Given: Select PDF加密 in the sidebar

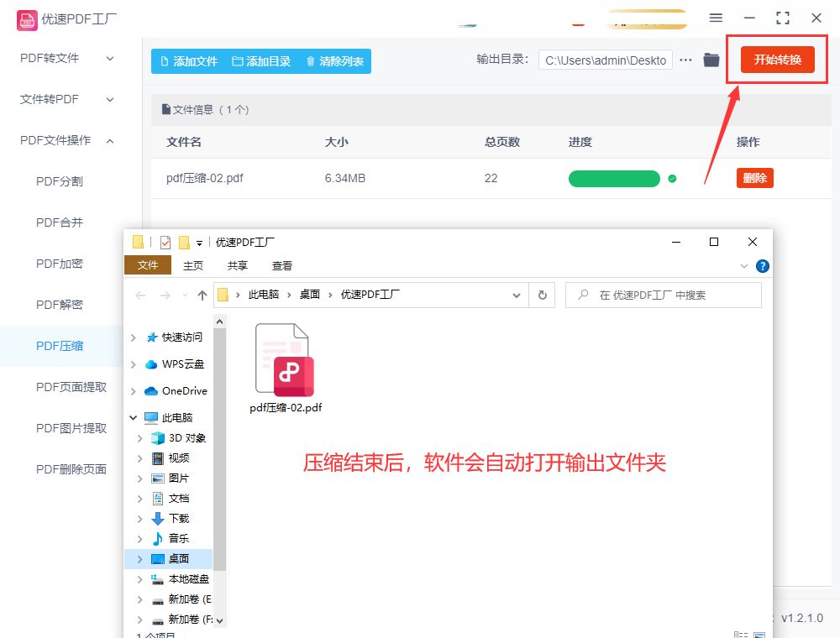Looking at the screenshot, I should 60,264.
